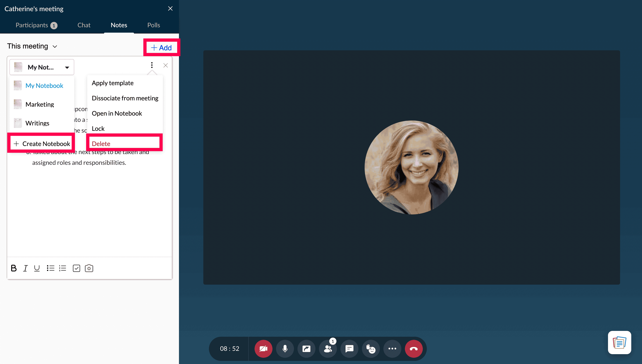The height and width of the screenshot is (364, 642).
Task: Apply bold formatting to note
Action: [14, 268]
